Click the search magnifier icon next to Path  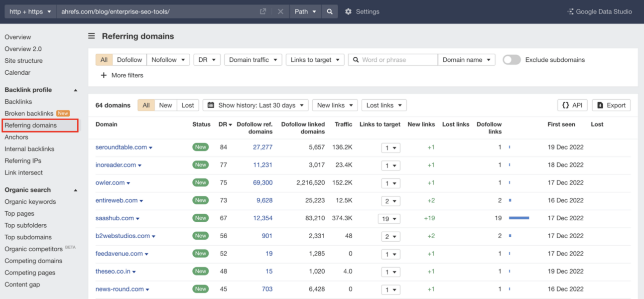coord(329,11)
